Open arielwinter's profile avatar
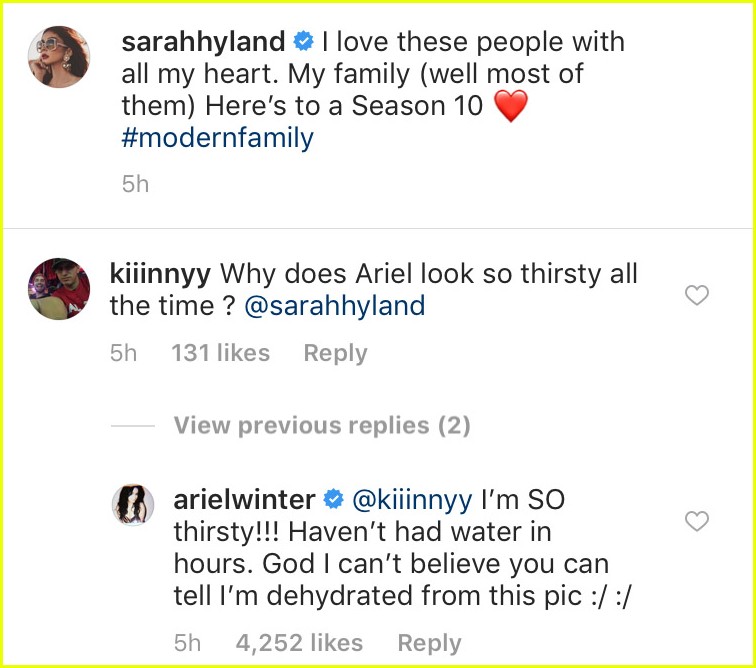This screenshot has height=668, width=756. click(130, 503)
